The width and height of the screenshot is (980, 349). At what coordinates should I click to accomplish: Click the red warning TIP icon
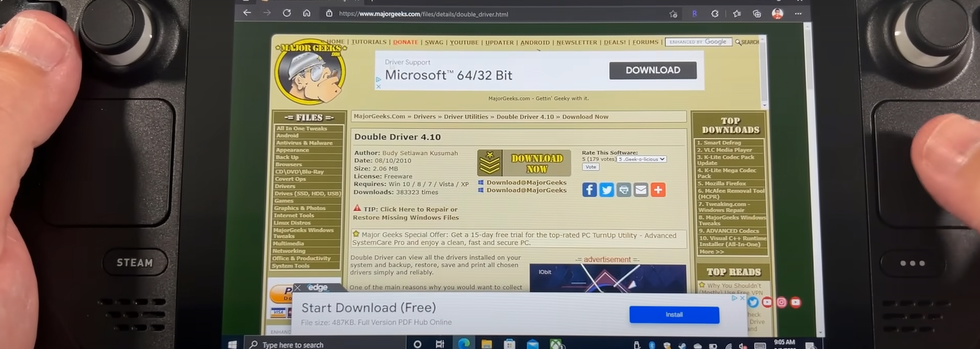(x=357, y=209)
